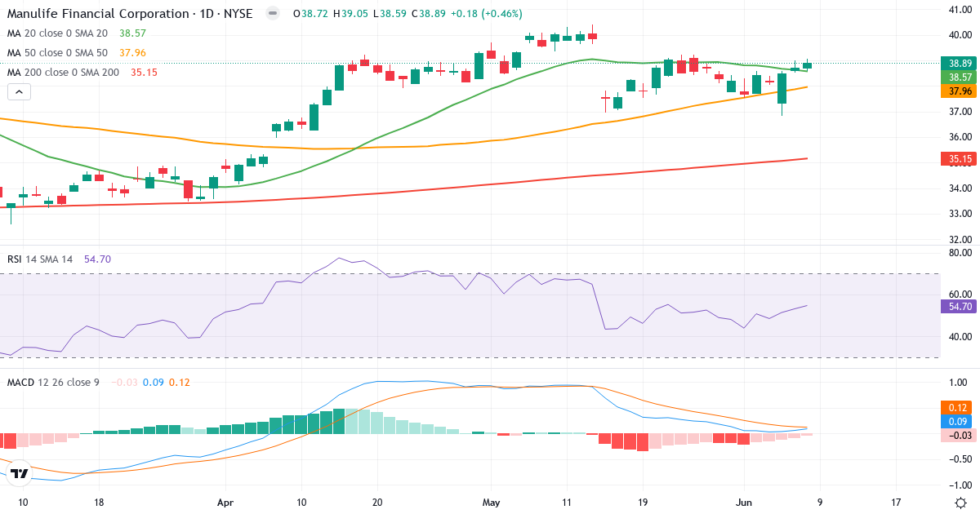The width and height of the screenshot is (980, 514).
Task: Select the RSI 14 SMA 14 legend
Action: tap(40, 259)
